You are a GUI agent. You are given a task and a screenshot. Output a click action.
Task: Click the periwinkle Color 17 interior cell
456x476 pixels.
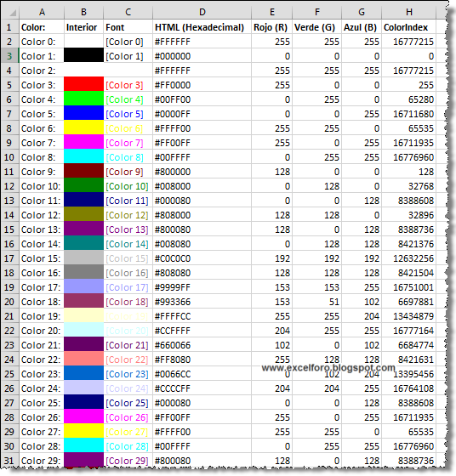[83, 287]
